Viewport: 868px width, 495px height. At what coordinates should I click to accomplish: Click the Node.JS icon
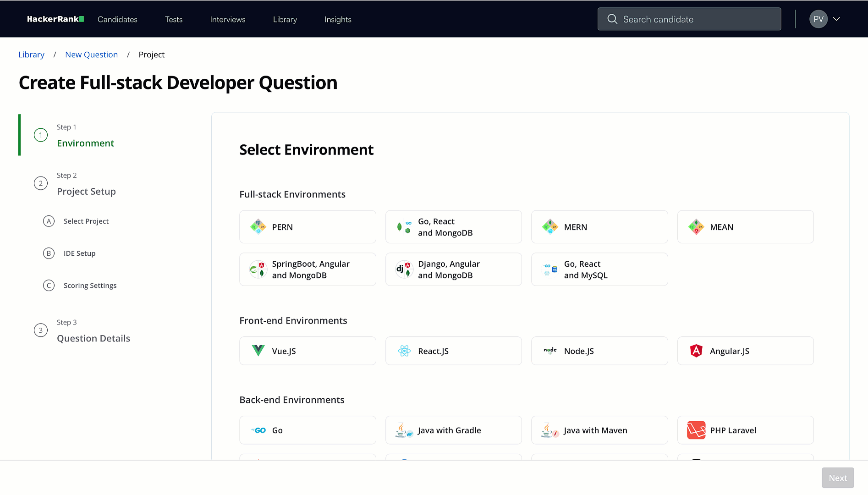550,351
